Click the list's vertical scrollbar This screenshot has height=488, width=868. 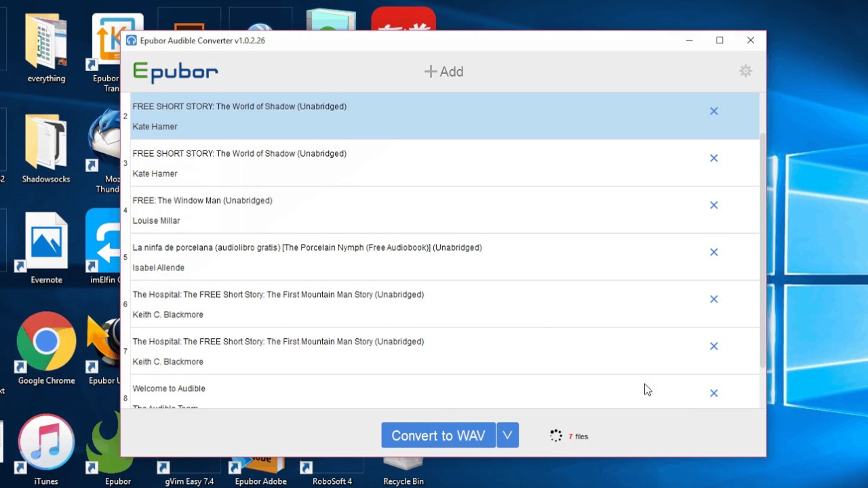tap(763, 251)
